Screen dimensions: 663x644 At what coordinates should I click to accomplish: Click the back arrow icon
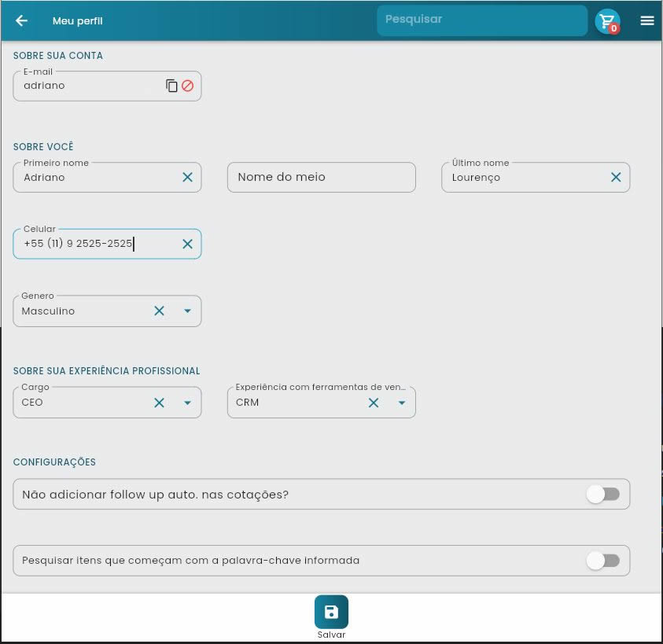click(x=21, y=21)
